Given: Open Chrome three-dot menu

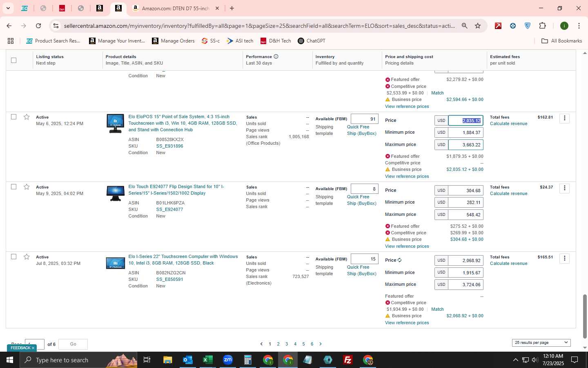Looking at the screenshot, I should (579, 26).
